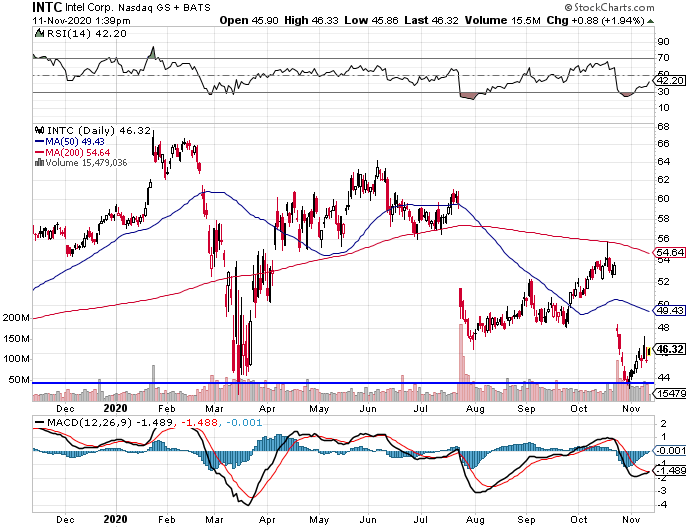Click the INTC ticker symbol in the header
The height and width of the screenshot is (529, 696).
coord(47,7)
